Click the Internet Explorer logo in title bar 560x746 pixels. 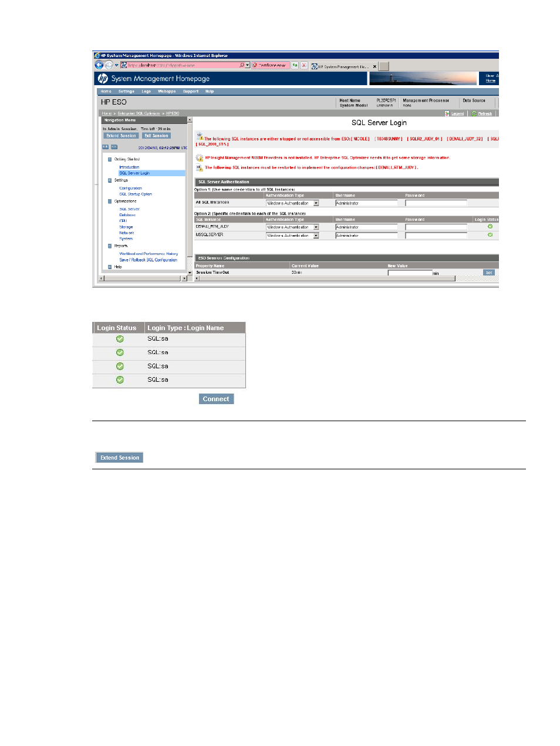pos(97,56)
